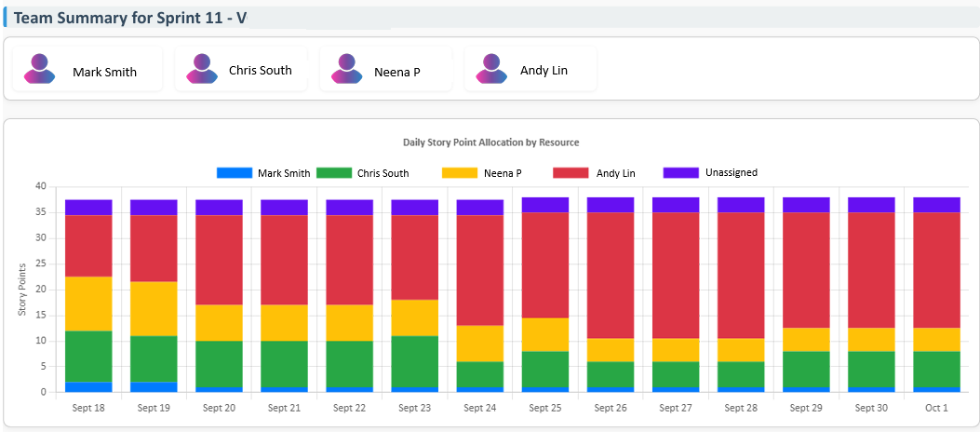Select the Mark Smith name label
This screenshot has width=980, height=432.
(x=104, y=72)
